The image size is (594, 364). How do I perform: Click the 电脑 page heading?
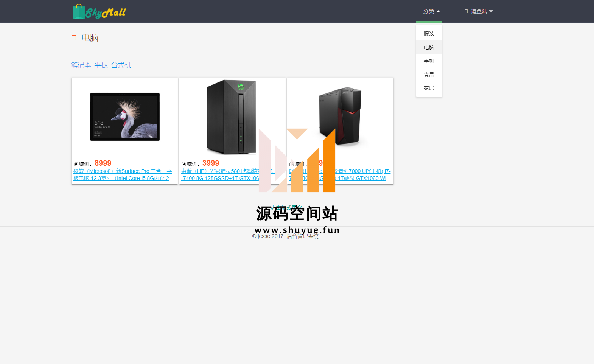(x=90, y=38)
